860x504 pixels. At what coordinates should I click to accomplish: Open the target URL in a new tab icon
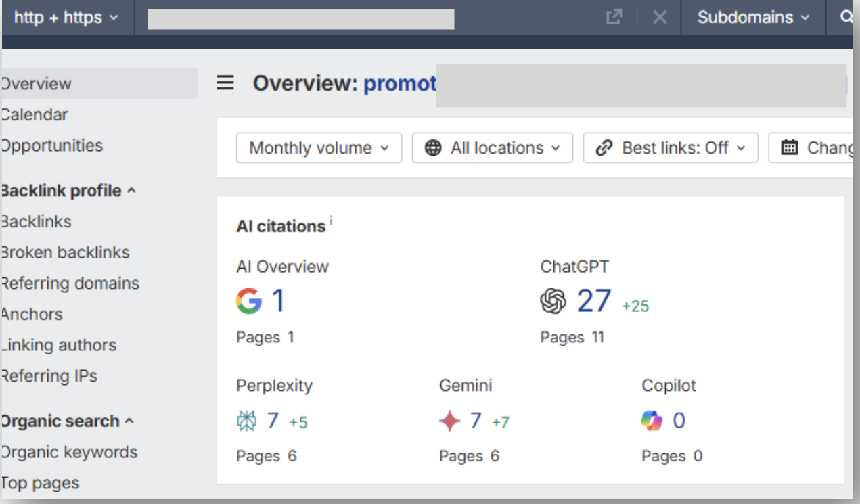pyautogui.click(x=614, y=18)
